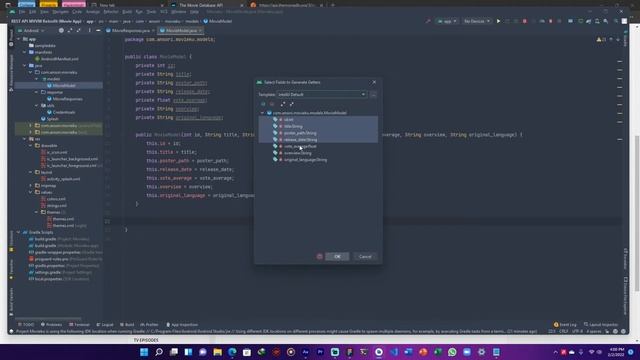Select the overview:String field in the dialog
This screenshot has width=640, height=360.
[318, 153]
